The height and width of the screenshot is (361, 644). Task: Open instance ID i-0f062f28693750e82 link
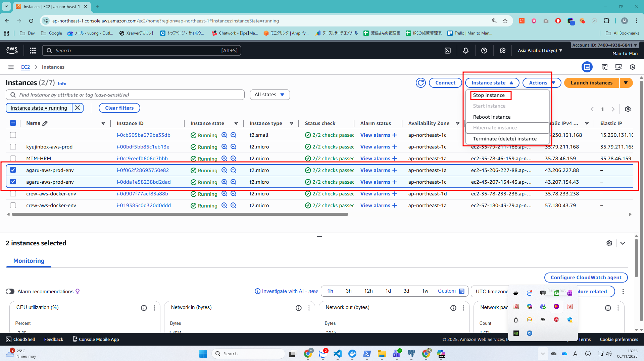pyautogui.click(x=143, y=170)
